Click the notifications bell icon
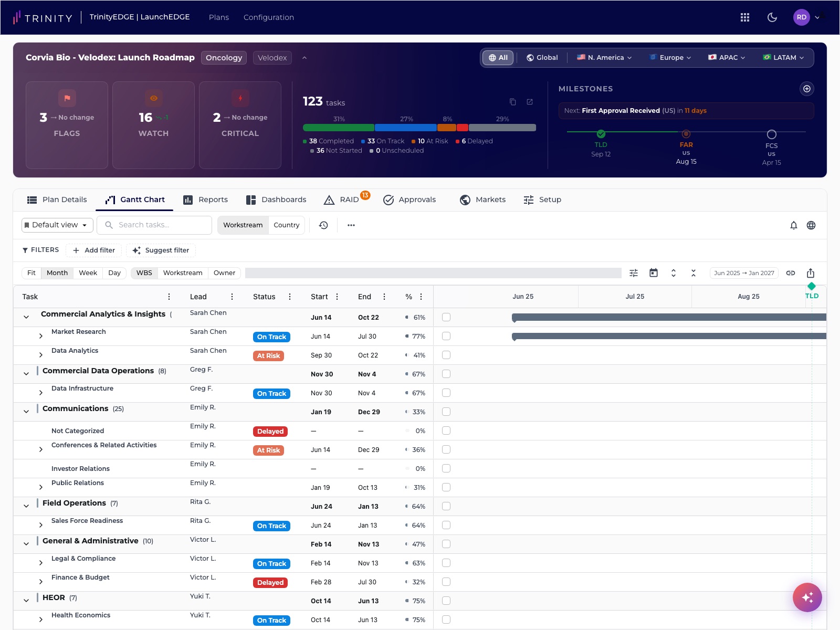This screenshot has width=840, height=630. click(794, 225)
